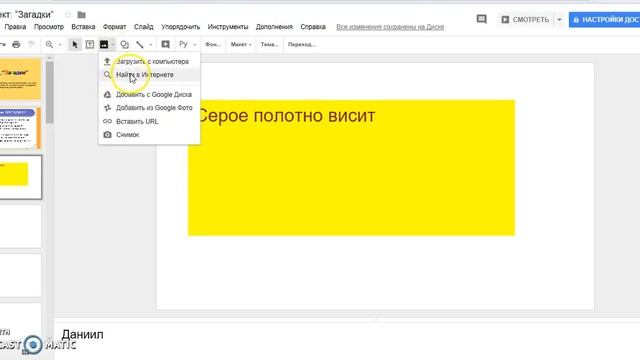
Task: Select the arrow cursor tool
Action: point(75,44)
